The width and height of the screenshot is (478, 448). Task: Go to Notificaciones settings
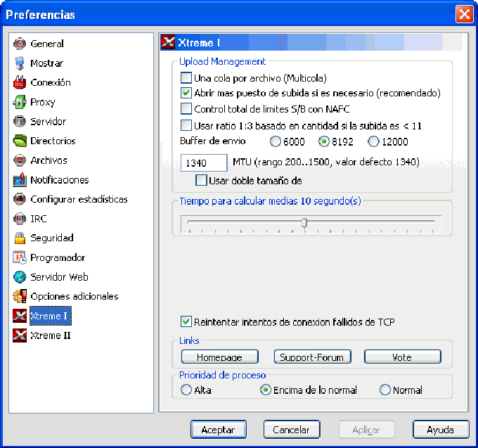[60, 179]
